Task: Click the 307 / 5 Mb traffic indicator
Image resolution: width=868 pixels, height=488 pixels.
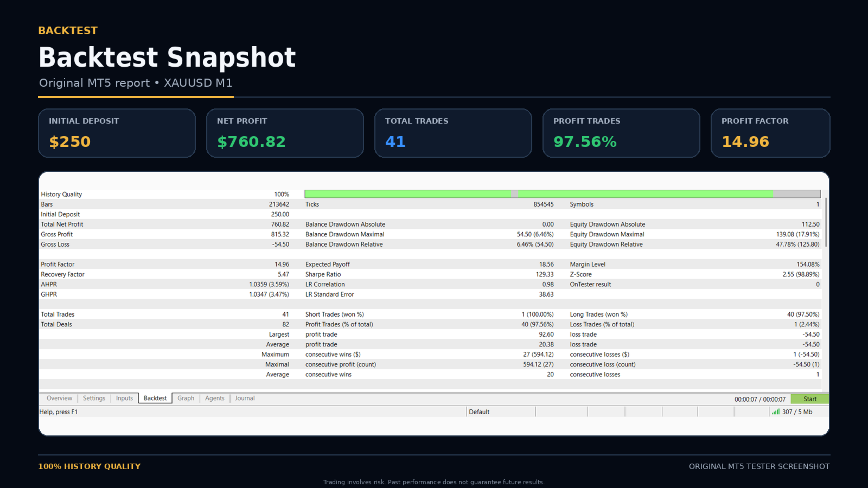Action: [797, 412]
